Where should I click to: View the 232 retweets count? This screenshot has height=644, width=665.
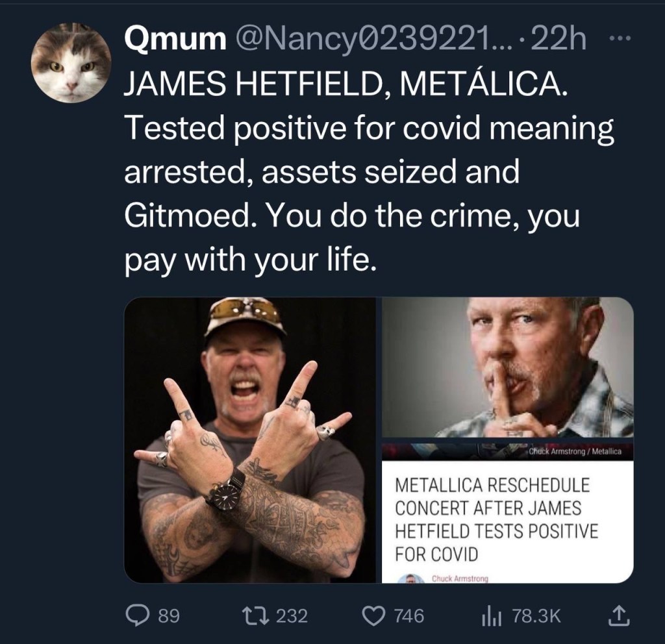[292, 616]
